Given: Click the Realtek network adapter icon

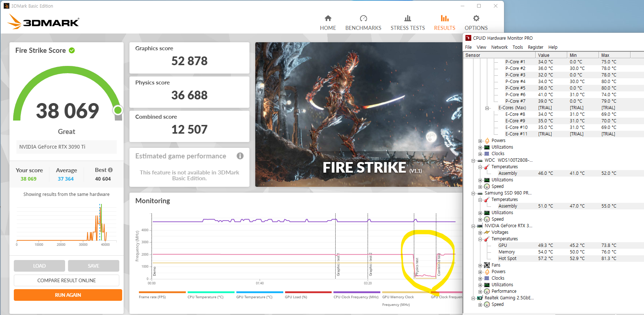Looking at the screenshot, I should coord(480,298).
